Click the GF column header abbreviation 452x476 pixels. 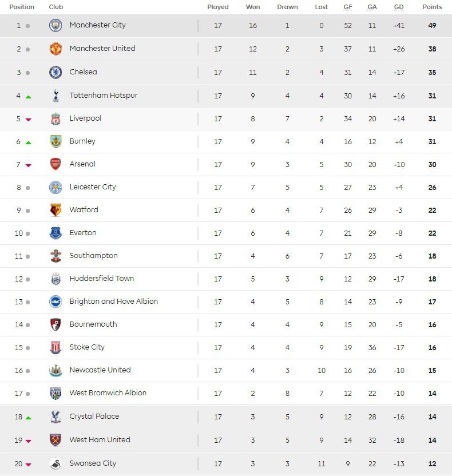[x=347, y=7]
